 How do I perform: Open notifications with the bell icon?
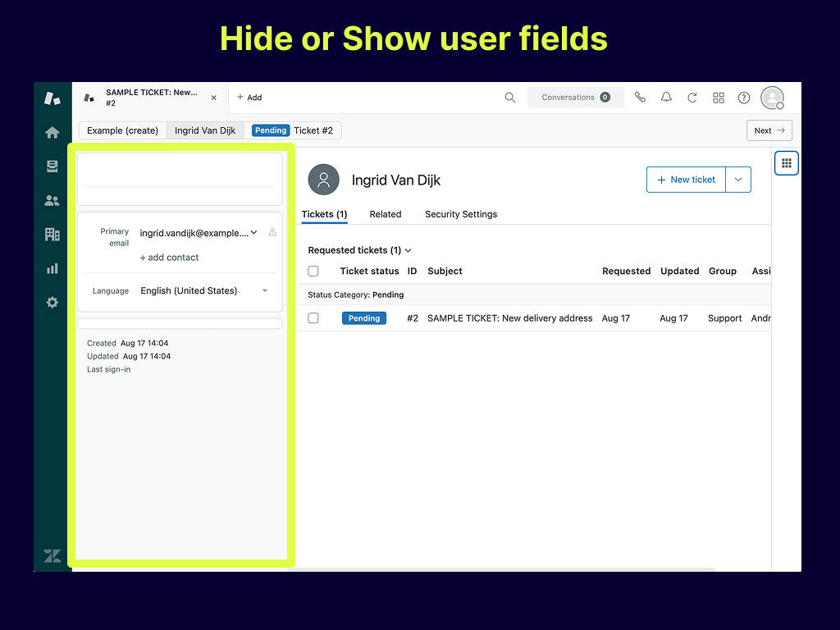point(666,97)
